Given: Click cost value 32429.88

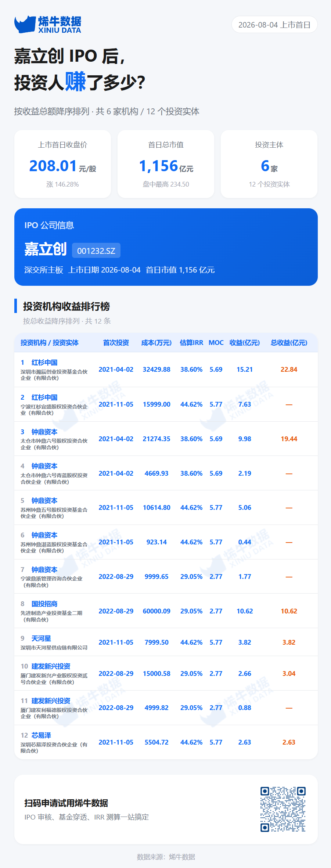Looking at the screenshot, I should pos(156,370).
